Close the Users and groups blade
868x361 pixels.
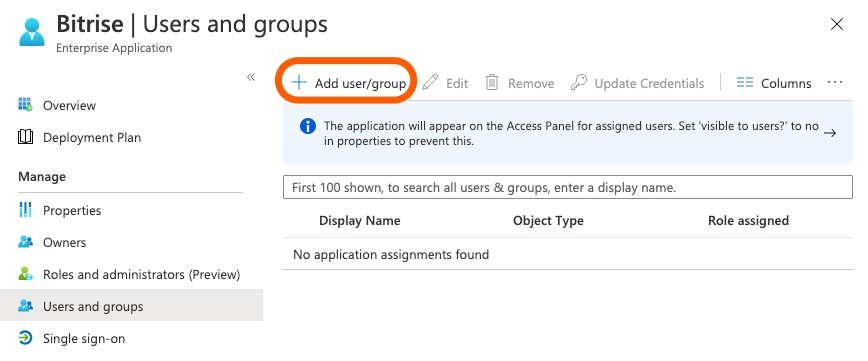[x=837, y=24]
